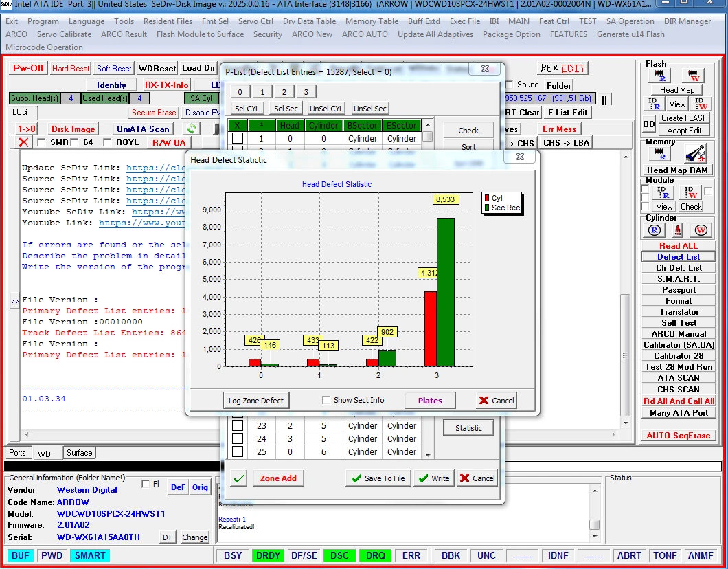Click the S.M.A.R.T. button
The image size is (728, 569).
(x=679, y=279)
